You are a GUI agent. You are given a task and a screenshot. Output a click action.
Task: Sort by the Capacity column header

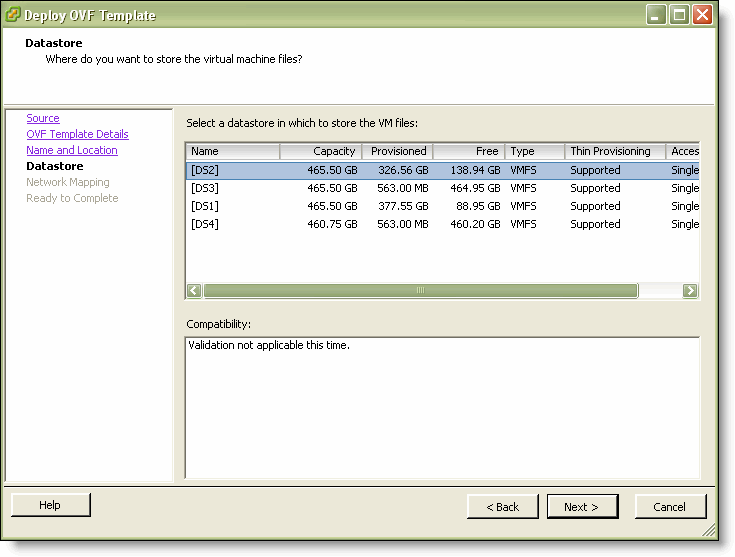click(x=321, y=151)
